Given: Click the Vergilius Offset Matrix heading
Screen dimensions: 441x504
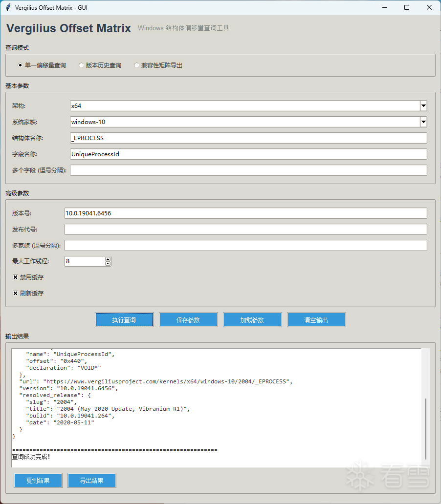Looking at the screenshot, I should click(68, 28).
